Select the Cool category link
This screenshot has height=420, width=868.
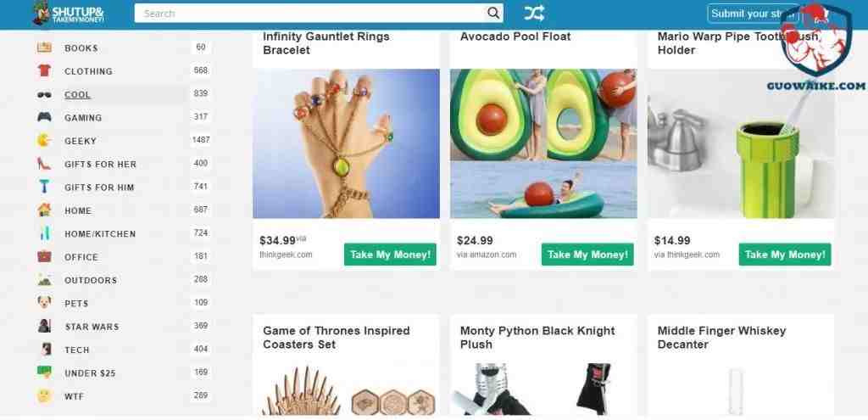[77, 95]
